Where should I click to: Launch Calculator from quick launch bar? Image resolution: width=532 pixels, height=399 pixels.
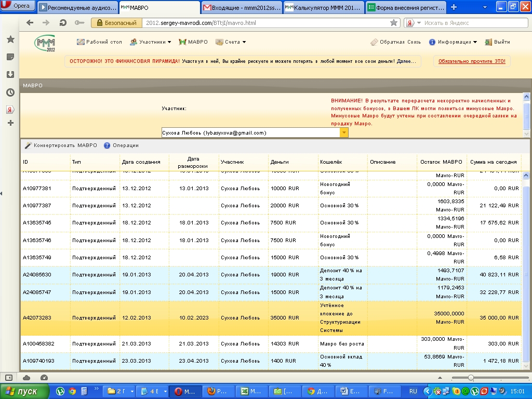coord(84,391)
